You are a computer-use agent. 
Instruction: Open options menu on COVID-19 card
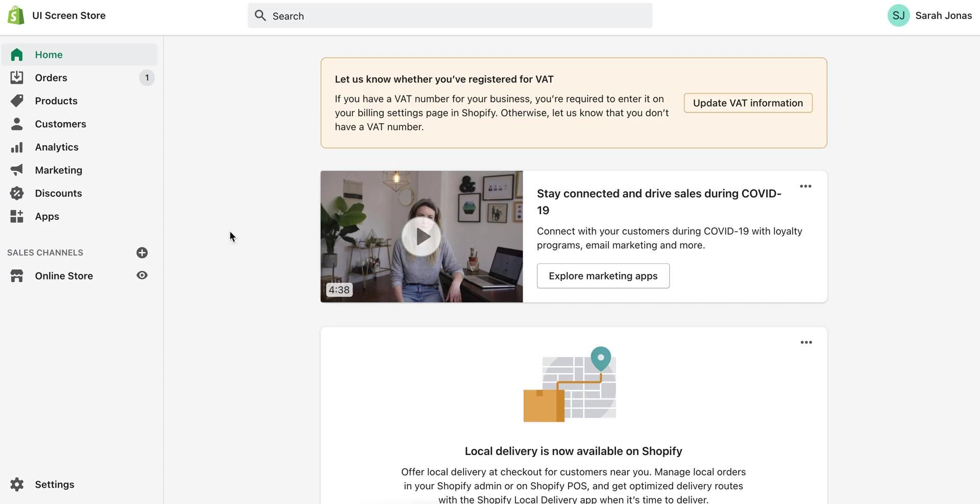point(805,186)
